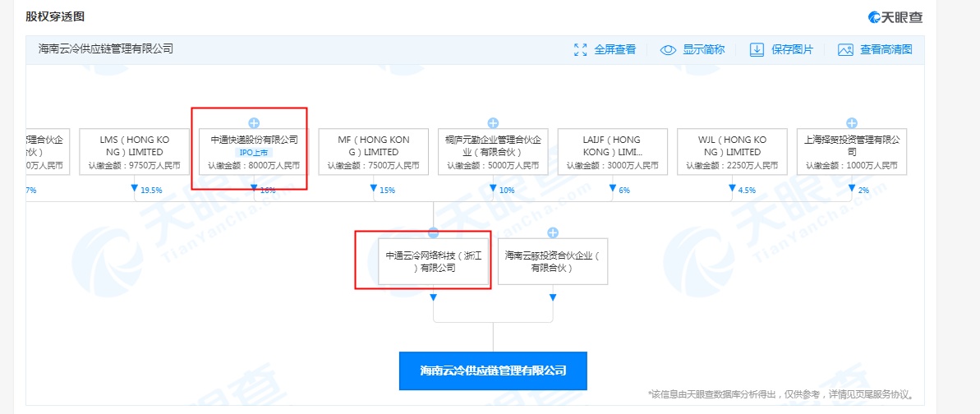Select the 桐庐元勤企业管理合伙企业 node
The image size is (980, 414).
[493, 151]
